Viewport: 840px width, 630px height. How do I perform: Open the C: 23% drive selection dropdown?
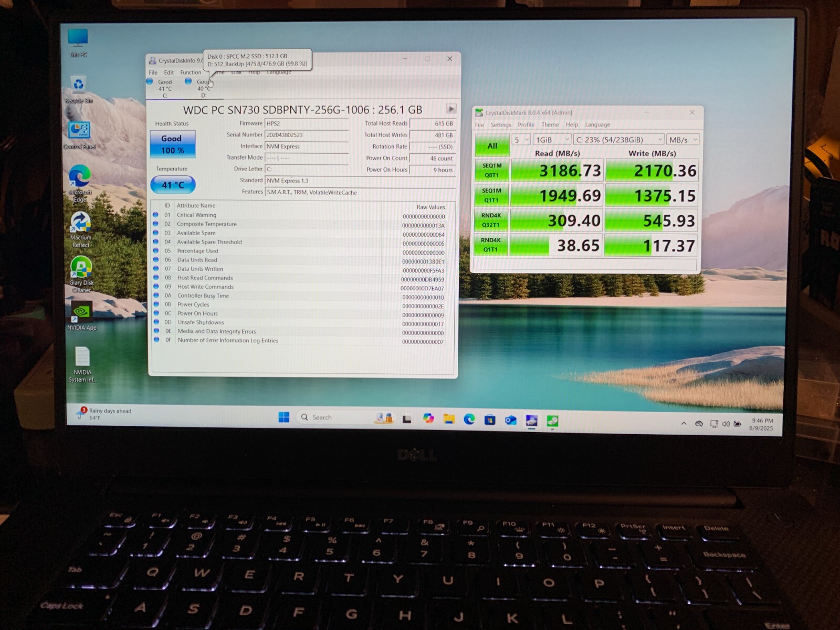coord(619,140)
